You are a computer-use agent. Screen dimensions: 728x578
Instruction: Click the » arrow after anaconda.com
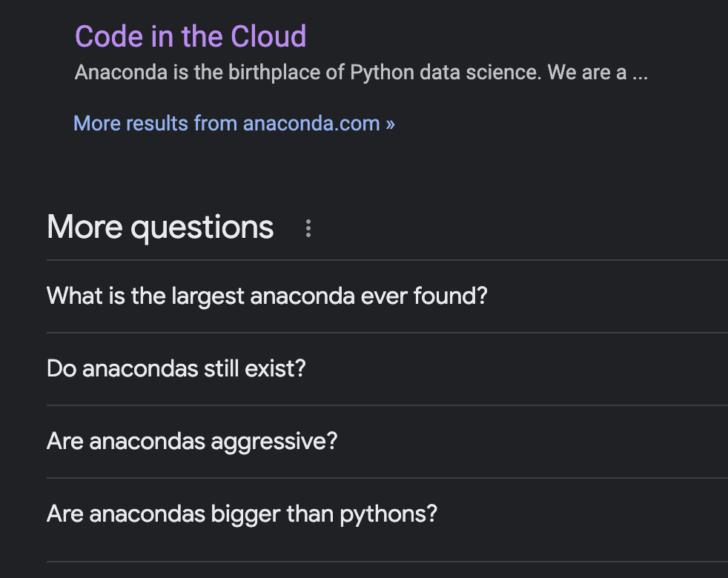point(390,124)
